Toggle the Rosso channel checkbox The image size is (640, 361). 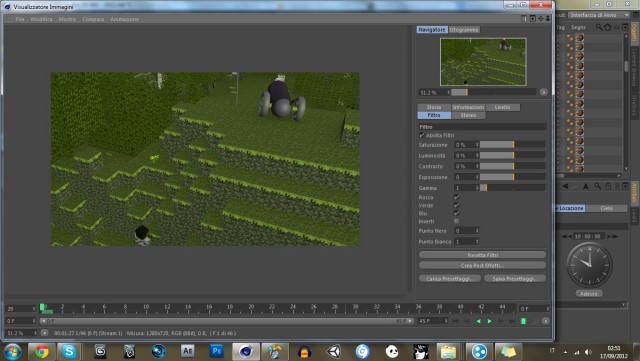point(456,197)
